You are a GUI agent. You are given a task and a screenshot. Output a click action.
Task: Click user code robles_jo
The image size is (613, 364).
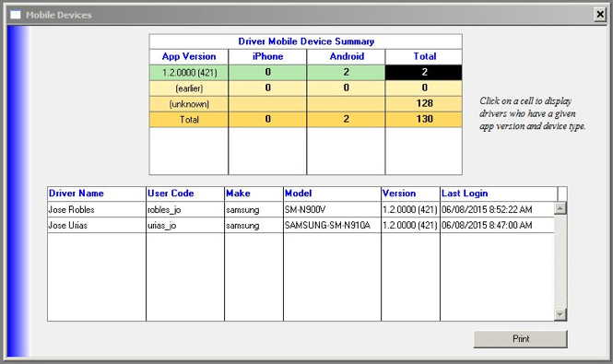coord(185,209)
